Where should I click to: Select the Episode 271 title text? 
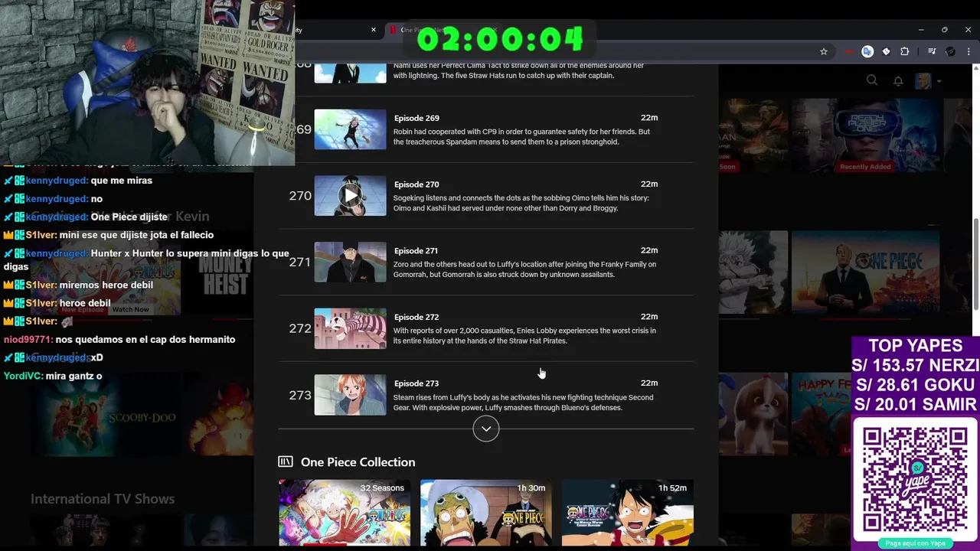coord(416,251)
